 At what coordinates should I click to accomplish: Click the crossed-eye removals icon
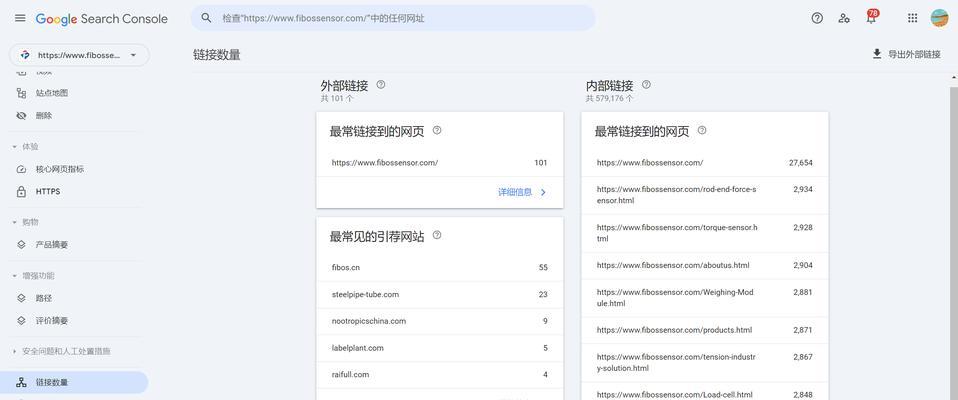pos(21,115)
